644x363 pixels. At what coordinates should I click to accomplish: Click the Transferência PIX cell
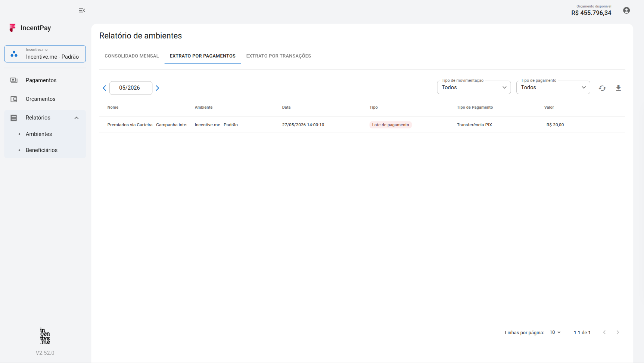(x=475, y=125)
